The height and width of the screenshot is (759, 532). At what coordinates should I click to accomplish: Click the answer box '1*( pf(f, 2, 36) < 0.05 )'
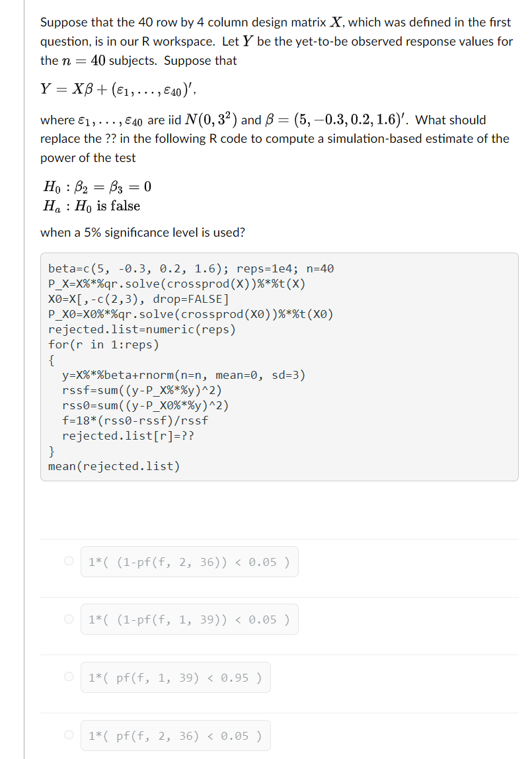point(175,735)
